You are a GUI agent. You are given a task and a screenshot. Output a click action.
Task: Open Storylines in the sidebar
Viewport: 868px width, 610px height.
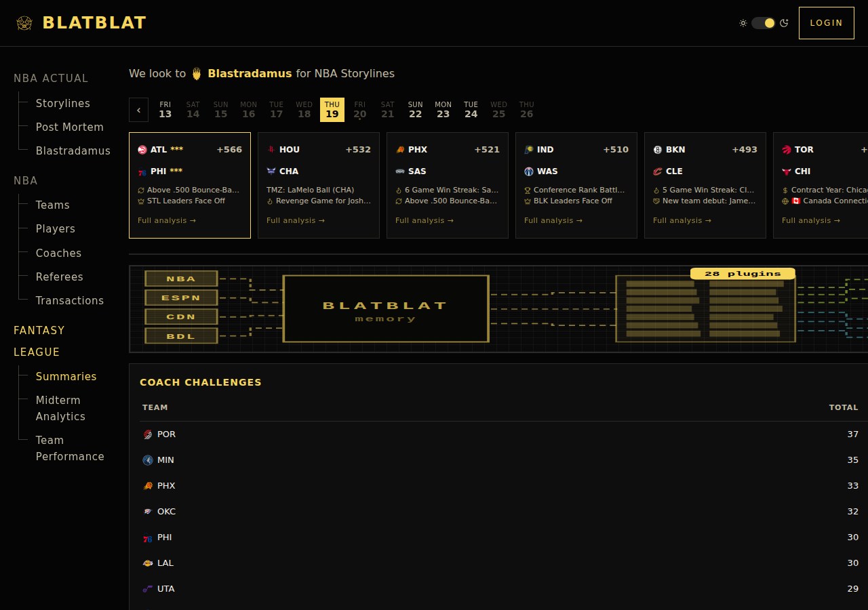pyautogui.click(x=63, y=103)
